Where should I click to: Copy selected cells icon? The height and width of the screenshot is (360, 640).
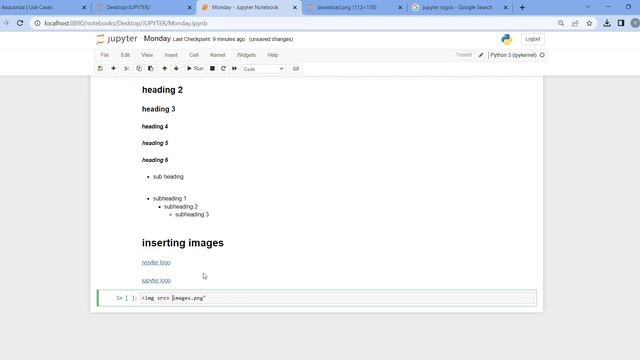pyautogui.click(x=139, y=69)
